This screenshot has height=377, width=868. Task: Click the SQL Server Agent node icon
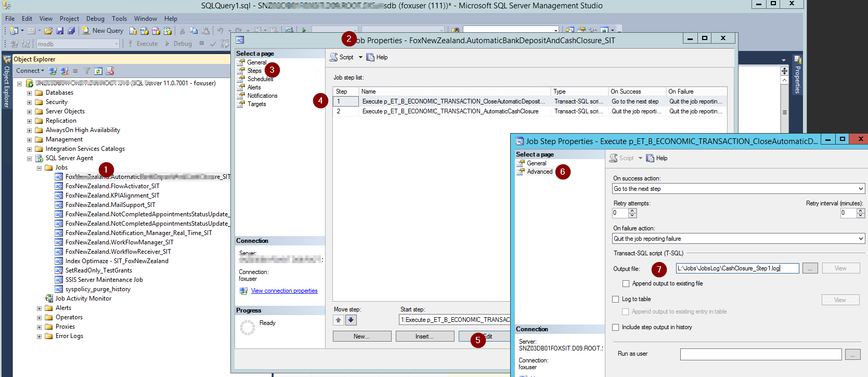pos(38,158)
